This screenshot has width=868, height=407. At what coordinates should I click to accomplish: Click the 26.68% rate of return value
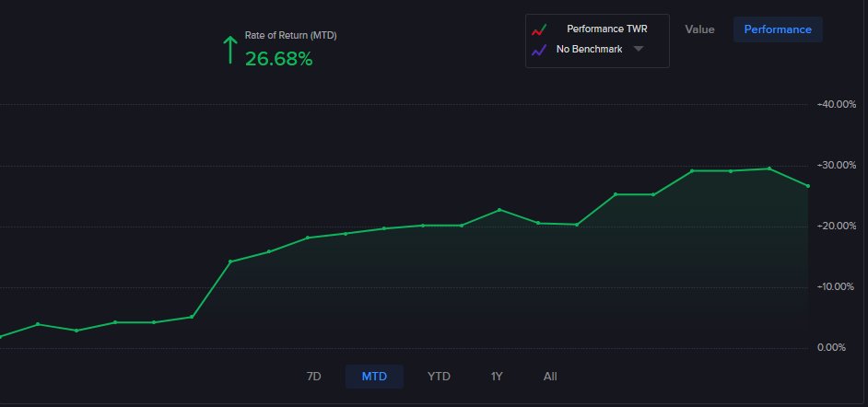pyautogui.click(x=279, y=59)
